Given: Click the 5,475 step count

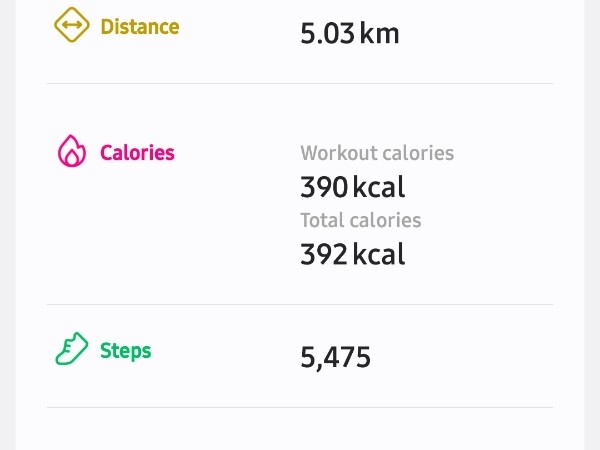Looking at the screenshot, I should point(336,357).
